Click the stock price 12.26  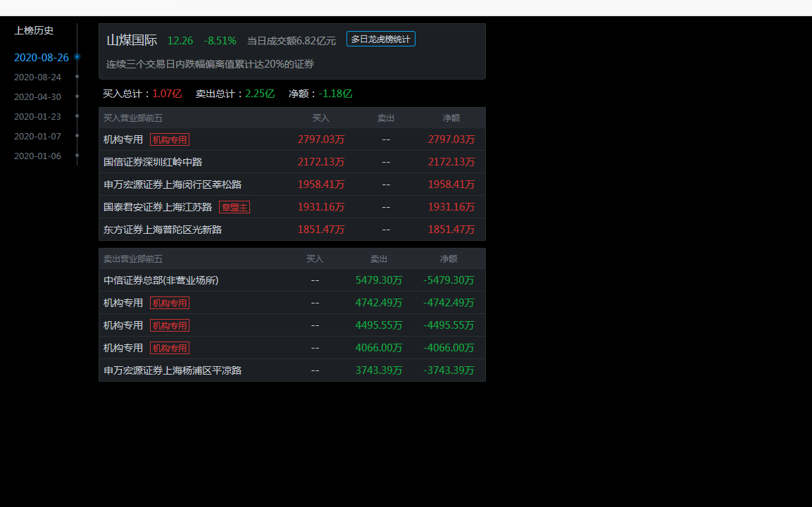(180, 40)
